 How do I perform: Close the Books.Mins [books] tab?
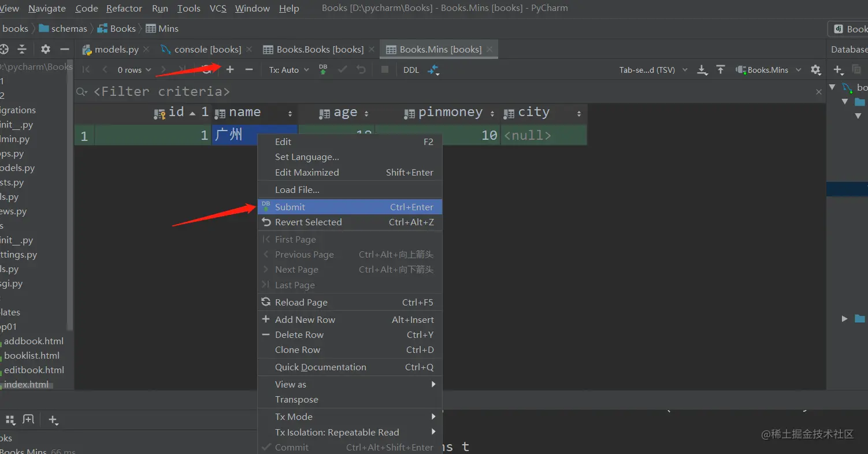(x=489, y=50)
